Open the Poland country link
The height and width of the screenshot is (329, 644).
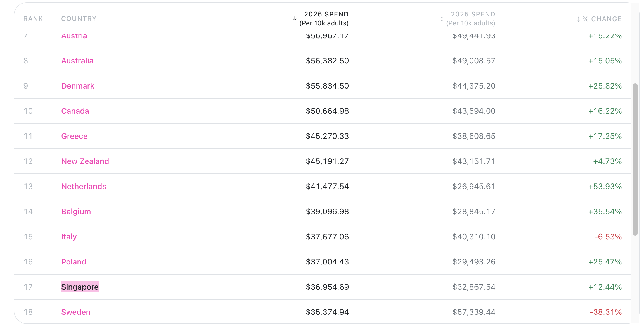coord(74,262)
